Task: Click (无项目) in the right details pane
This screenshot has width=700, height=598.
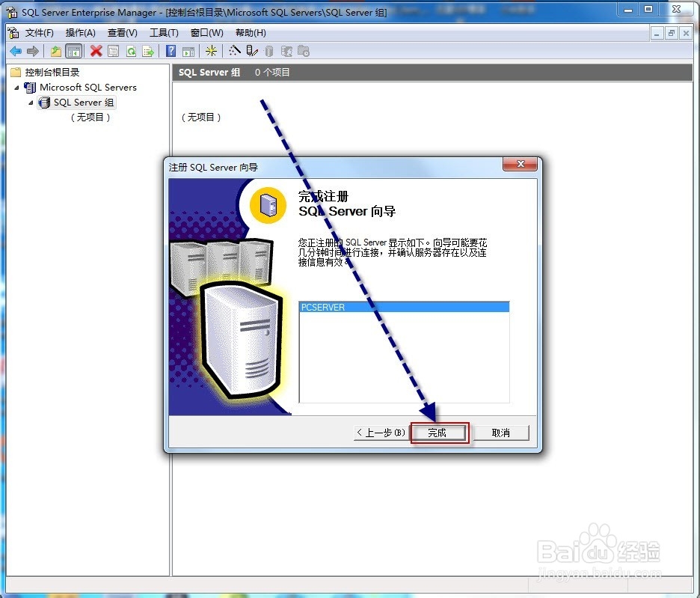Action: pos(201,117)
